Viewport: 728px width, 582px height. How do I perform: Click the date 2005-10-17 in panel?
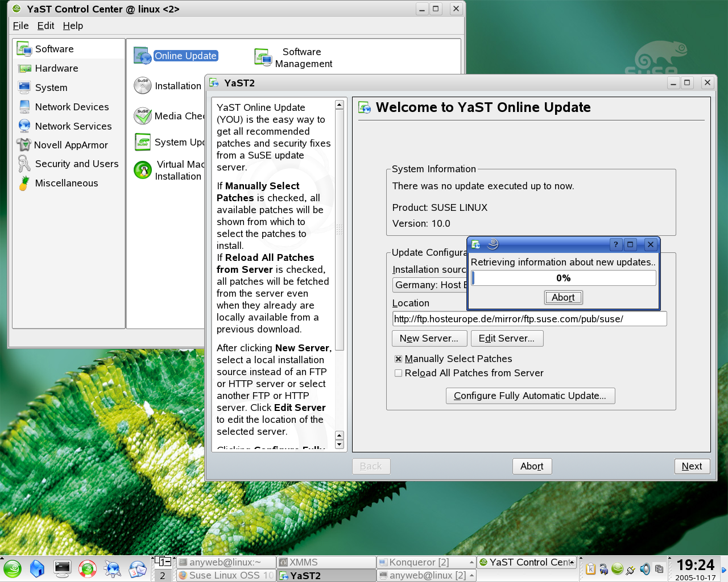coord(695,577)
